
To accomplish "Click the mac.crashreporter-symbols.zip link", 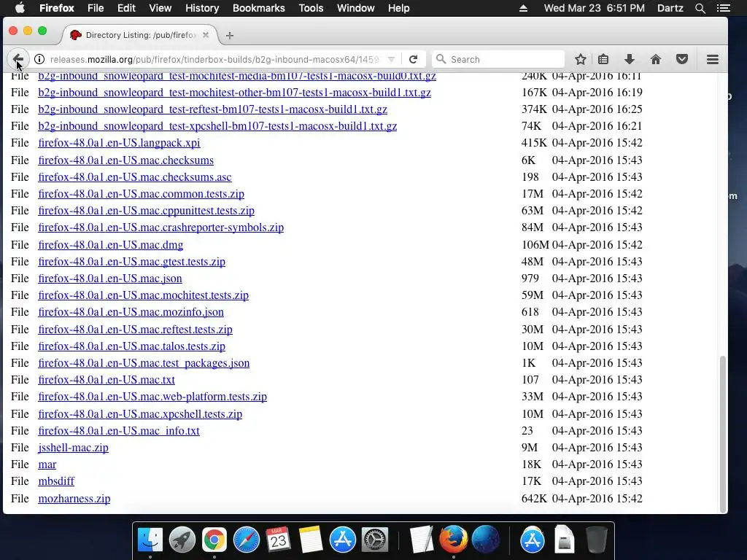I will 161,227.
